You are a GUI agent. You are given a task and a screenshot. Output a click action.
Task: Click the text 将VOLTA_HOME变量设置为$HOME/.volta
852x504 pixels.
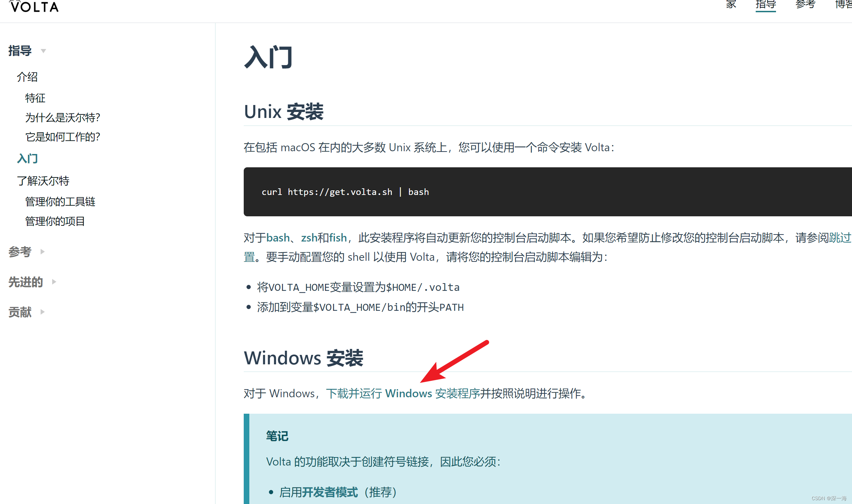coord(358,287)
